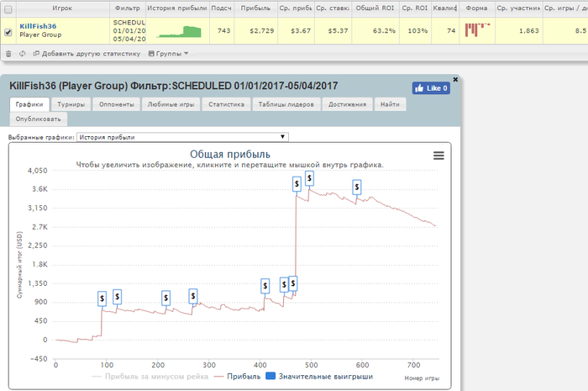
Task: Select the significant win marker near game 447
Action: pos(284,285)
